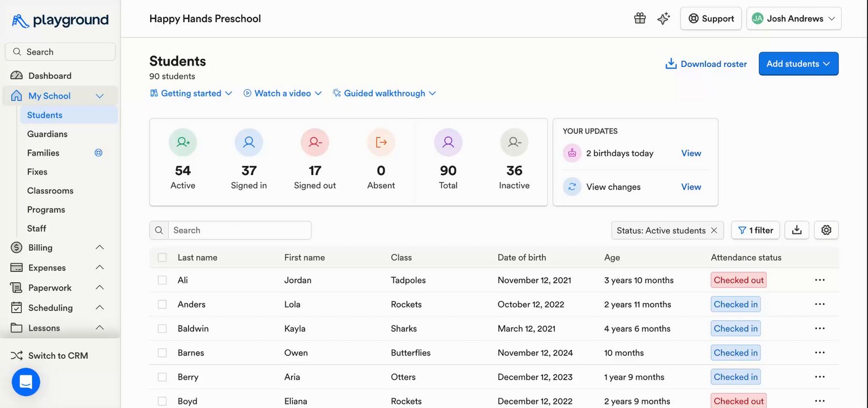
Task: Select Baldwin Kayla row checkbox
Action: [x=163, y=329]
